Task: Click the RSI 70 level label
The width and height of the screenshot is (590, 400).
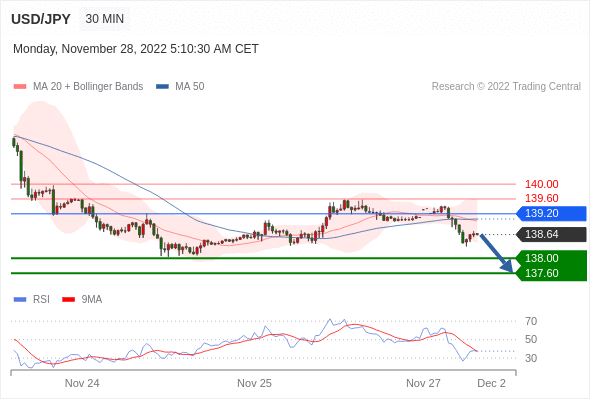Action: click(x=531, y=321)
